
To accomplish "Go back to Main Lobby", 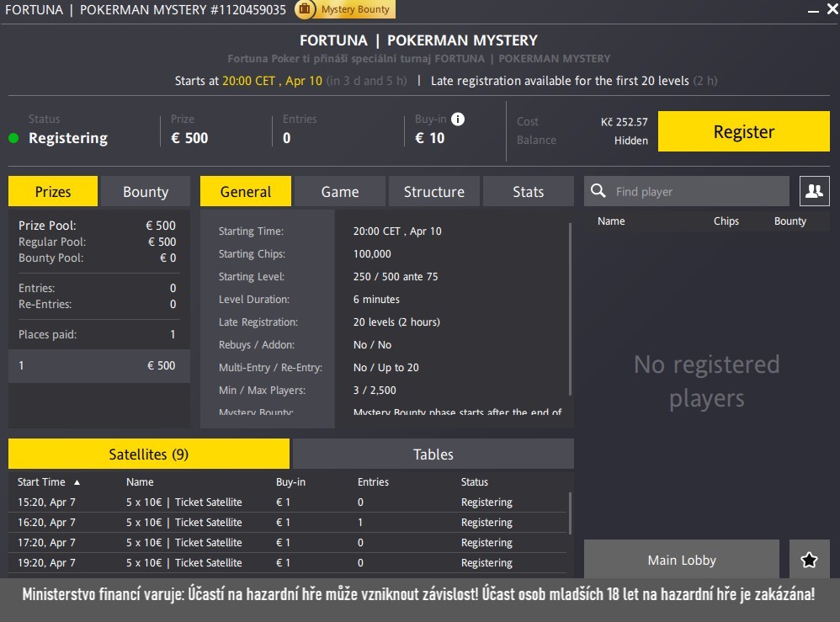I will (682, 560).
